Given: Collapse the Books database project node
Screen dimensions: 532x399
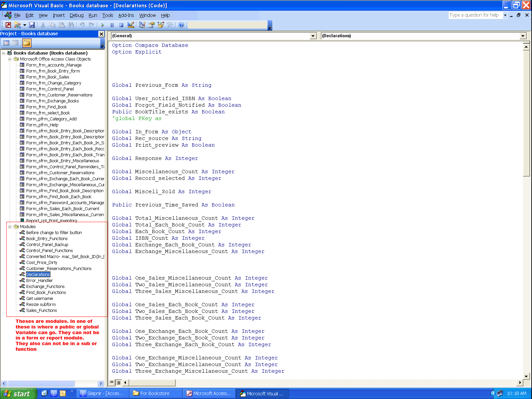Looking at the screenshot, I should [4, 53].
